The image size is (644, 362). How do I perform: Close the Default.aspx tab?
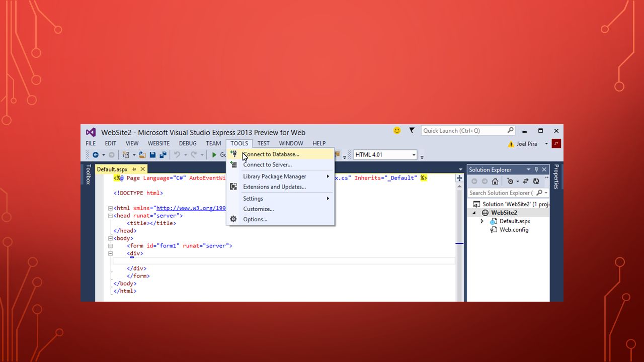point(143,169)
